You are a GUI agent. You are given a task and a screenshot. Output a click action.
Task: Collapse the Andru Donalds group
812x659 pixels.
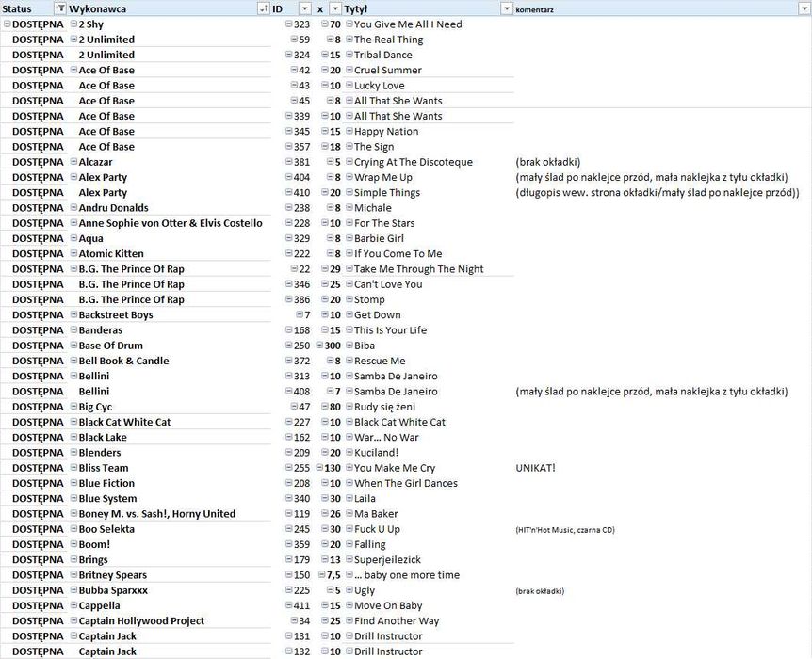tap(73, 208)
